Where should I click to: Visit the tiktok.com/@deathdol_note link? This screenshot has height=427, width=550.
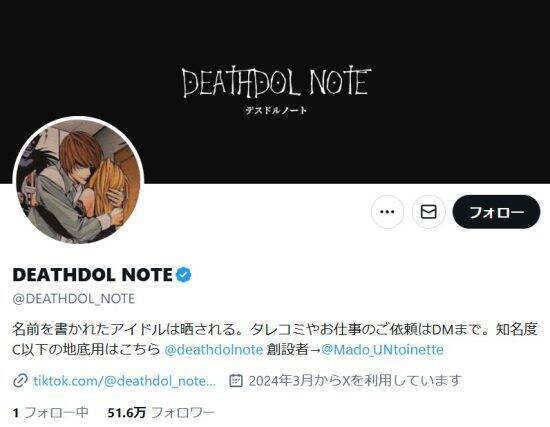tap(125, 381)
